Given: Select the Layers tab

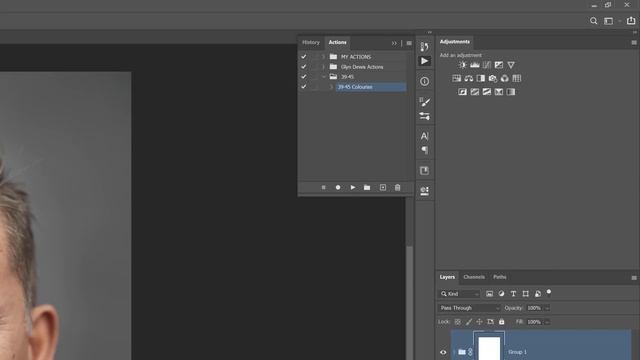Looking at the screenshot, I should click(x=447, y=277).
